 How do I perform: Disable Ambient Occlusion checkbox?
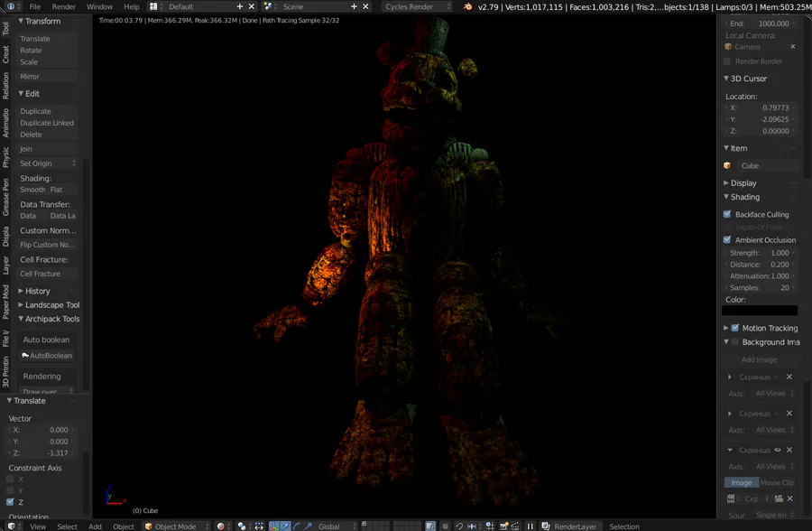[727, 239]
